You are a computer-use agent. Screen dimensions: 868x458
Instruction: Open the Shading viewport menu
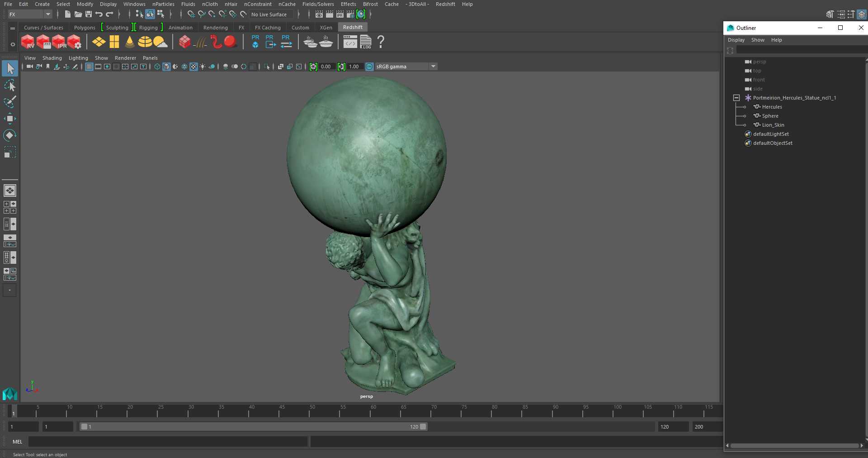coord(52,58)
